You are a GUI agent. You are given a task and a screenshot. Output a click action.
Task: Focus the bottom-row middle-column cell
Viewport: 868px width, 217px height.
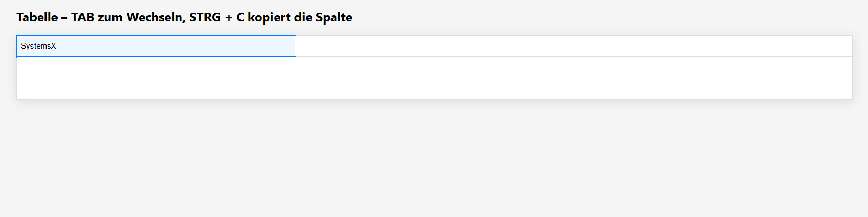434,89
